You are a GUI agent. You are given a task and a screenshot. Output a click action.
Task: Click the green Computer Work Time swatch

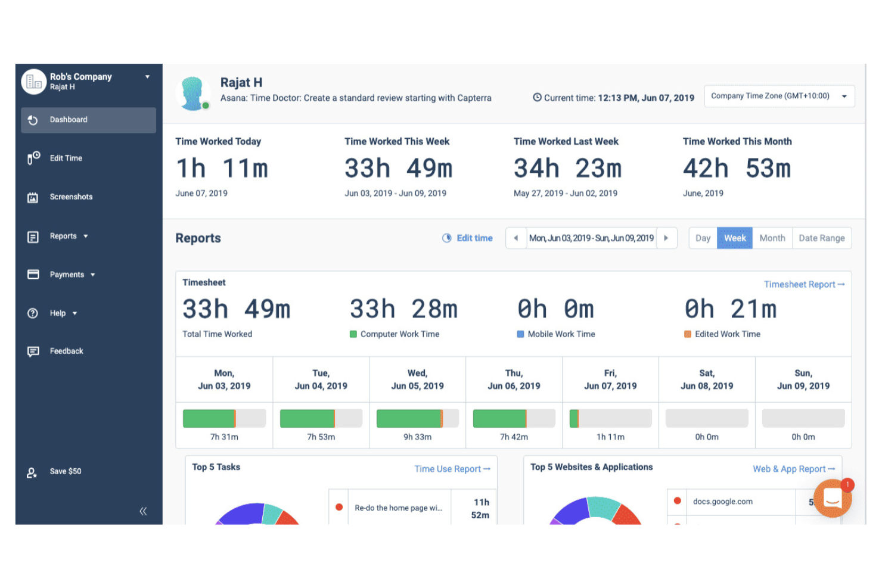click(x=353, y=334)
